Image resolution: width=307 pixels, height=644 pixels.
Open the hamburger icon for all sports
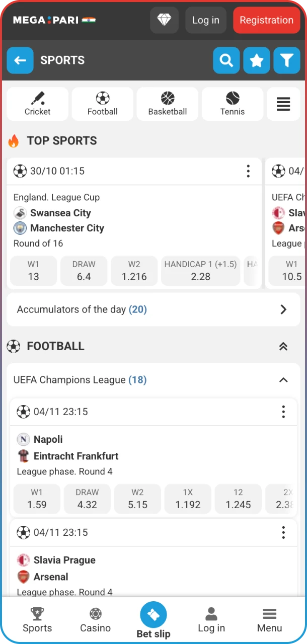[283, 104]
